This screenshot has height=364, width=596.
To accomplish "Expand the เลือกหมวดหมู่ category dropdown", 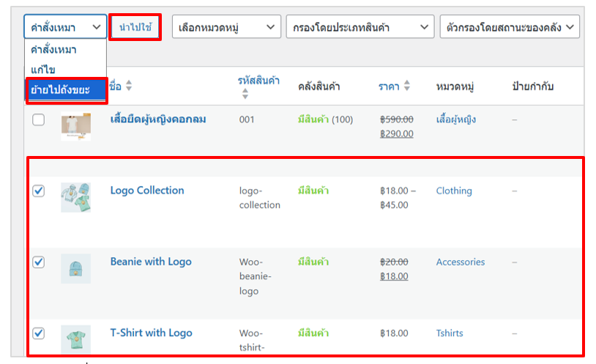I will point(226,28).
